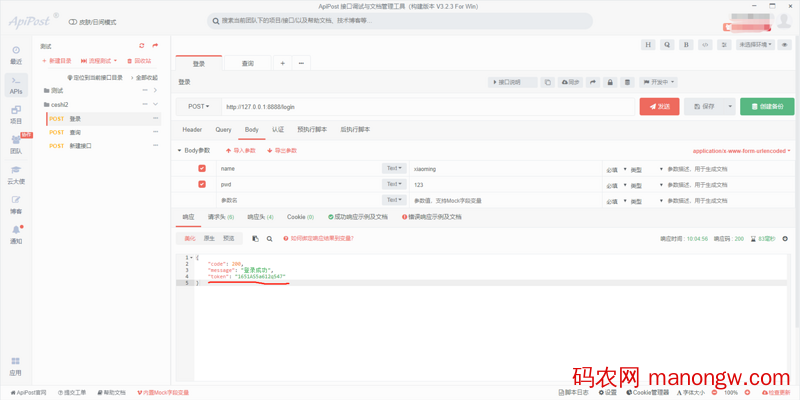Click the refresh icon in project panel
800x400 pixels.
coord(142,46)
